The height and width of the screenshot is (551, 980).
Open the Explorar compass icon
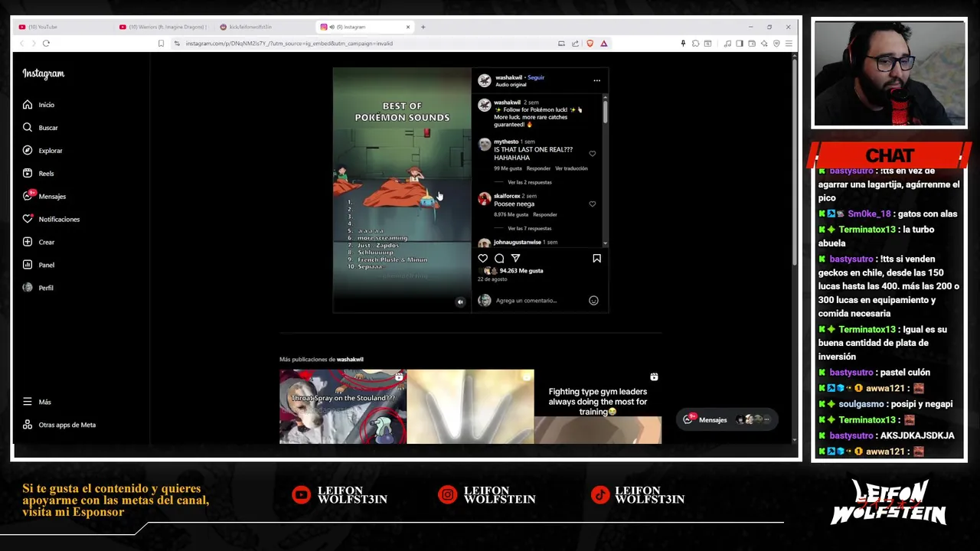coord(28,151)
